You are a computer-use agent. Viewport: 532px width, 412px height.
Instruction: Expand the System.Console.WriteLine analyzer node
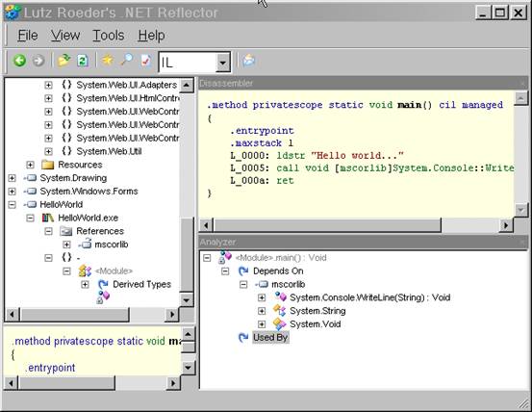tap(262, 297)
